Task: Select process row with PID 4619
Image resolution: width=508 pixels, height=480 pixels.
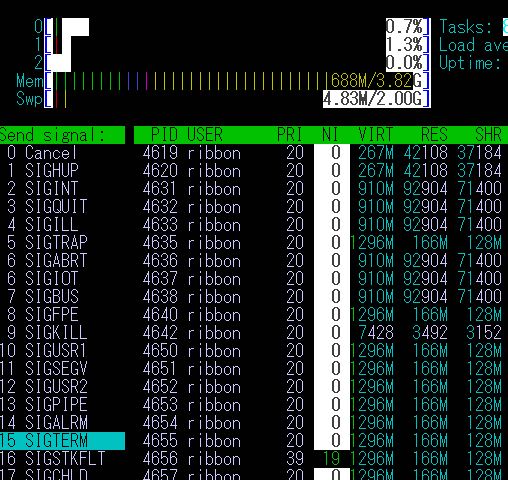Action: (321, 153)
